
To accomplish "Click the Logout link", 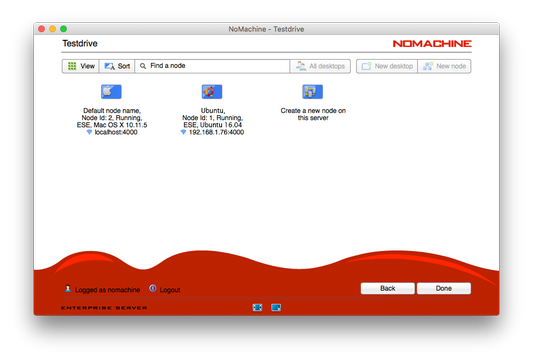I will point(170,290).
